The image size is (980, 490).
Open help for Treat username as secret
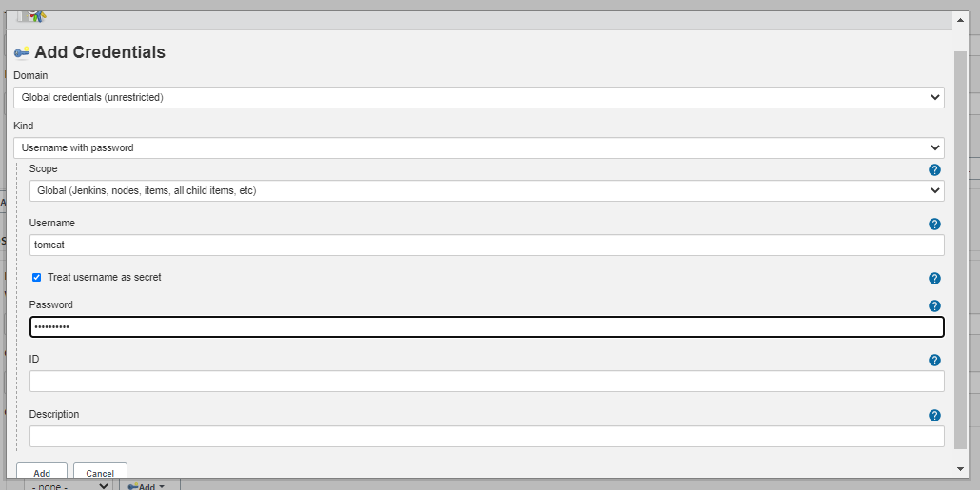pos(934,278)
